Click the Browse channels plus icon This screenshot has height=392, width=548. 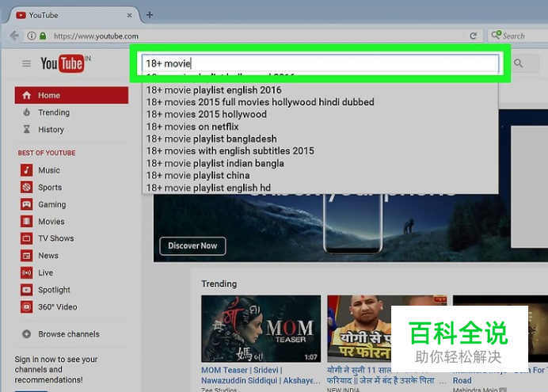click(27, 334)
